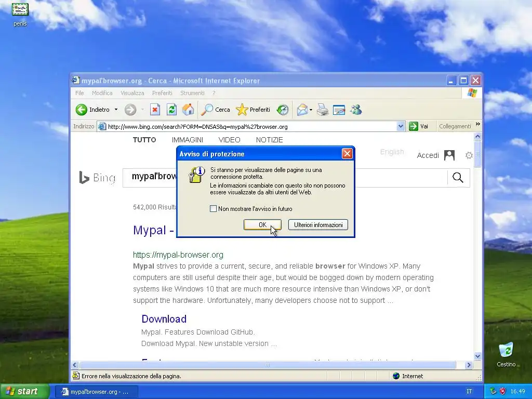The image size is (532, 399).
Task: Open the Mypal search result title
Action: pos(153,230)
